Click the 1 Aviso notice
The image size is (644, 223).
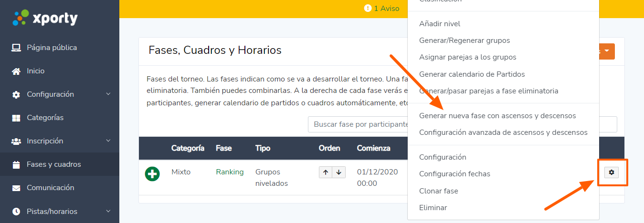click(382, 9)
